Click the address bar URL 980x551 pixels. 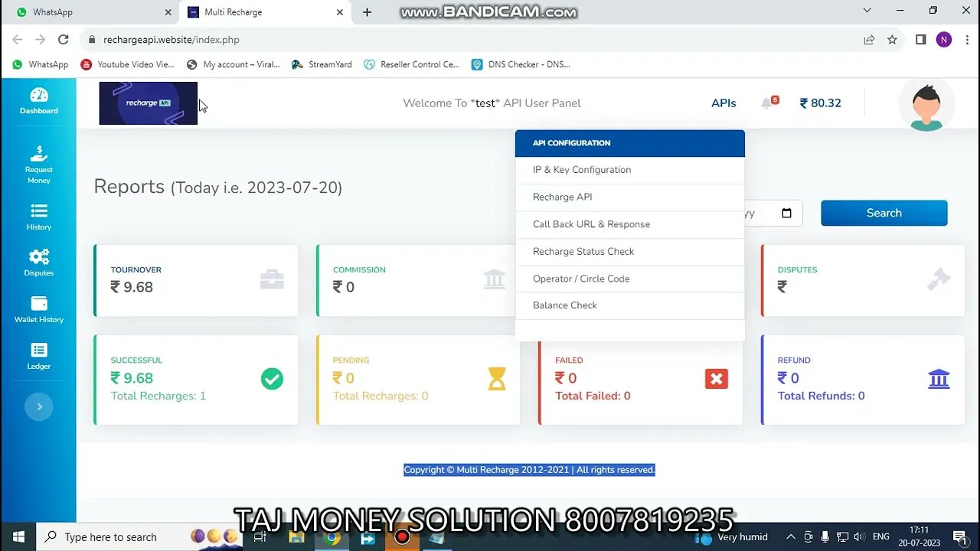(x=171, y=40)
